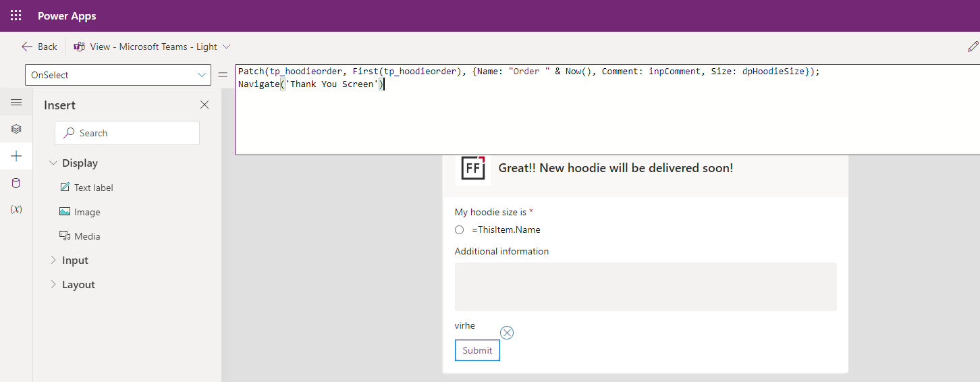The width and height of the screenshot is (980, 382).
Task: Click the pencil edit icon
Action: (972, 47)
